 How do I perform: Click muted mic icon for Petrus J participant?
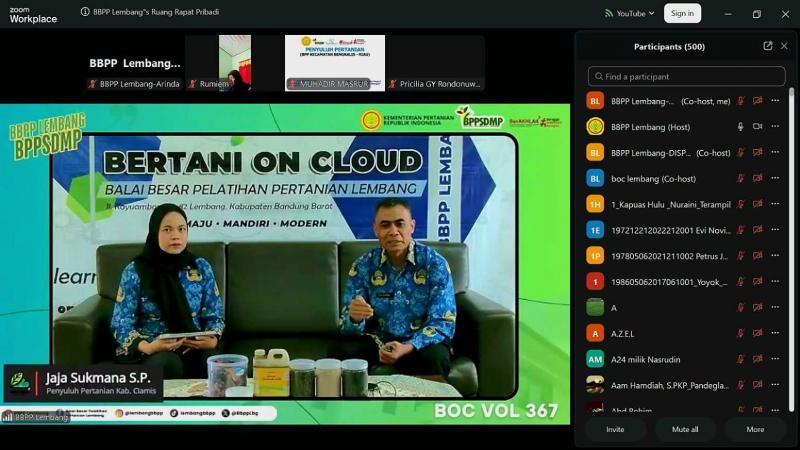(740, 256)
